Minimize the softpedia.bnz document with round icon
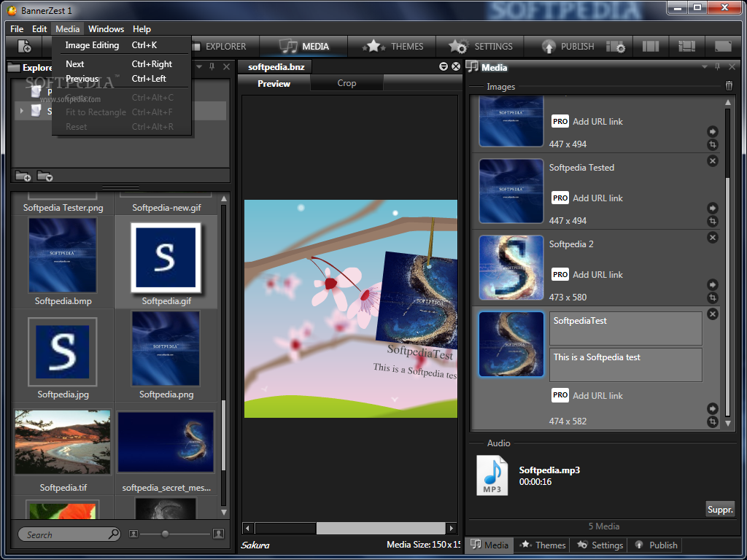747x560 pixels. click(x=444, y=66)
